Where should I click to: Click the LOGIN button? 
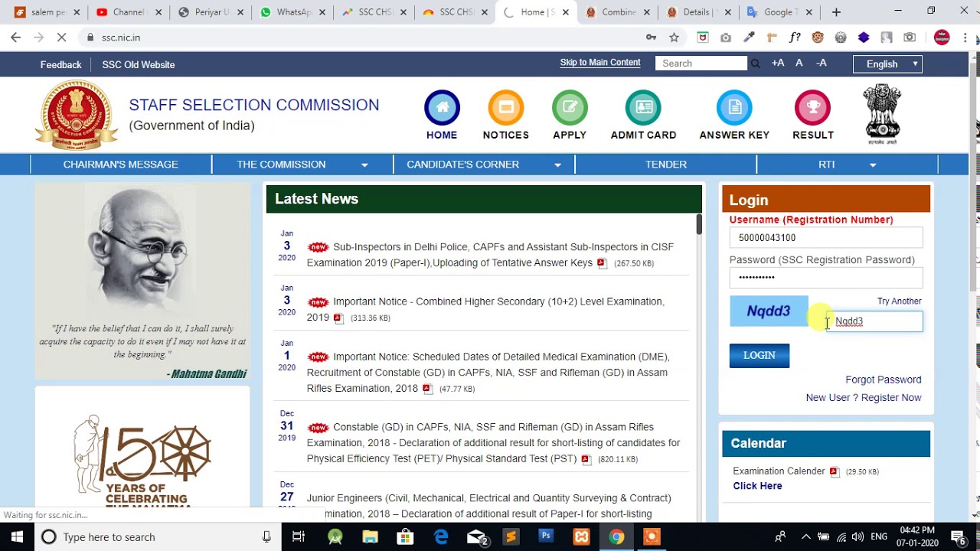coord(759,355)
